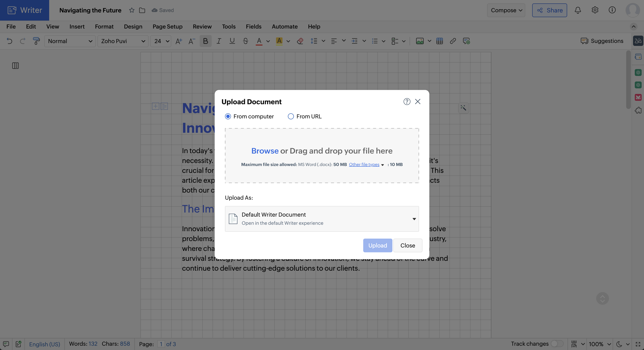Open the Page Setup menu

(167, 26)
